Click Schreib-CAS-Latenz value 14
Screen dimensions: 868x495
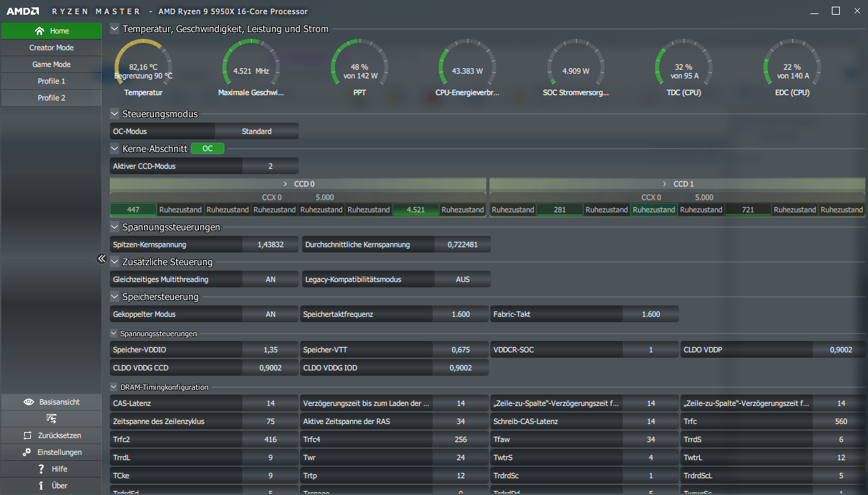click(x=651, y=421)
